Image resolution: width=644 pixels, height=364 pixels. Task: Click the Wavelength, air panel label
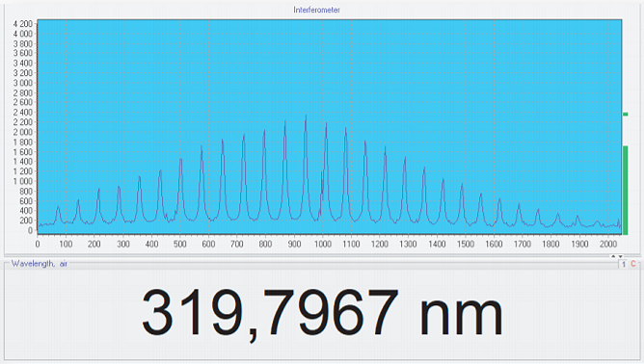[x=39, y=264]
